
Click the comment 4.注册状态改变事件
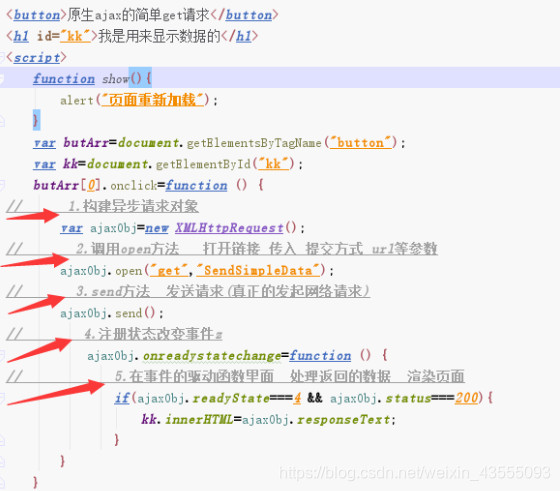click(x=154, y=334)
